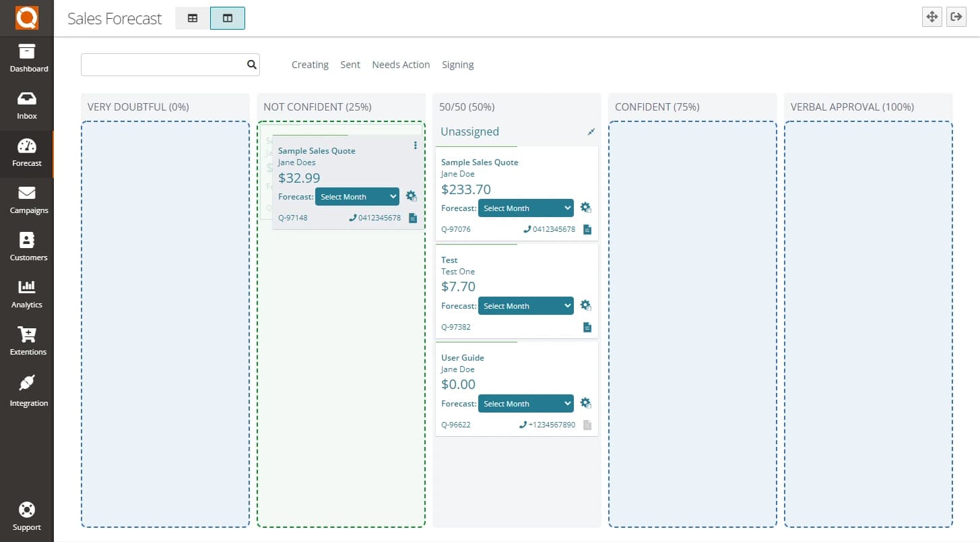Click the document icon on quote Q-97382
This screenshot has height=542, width=980.
tap(587, 327)
